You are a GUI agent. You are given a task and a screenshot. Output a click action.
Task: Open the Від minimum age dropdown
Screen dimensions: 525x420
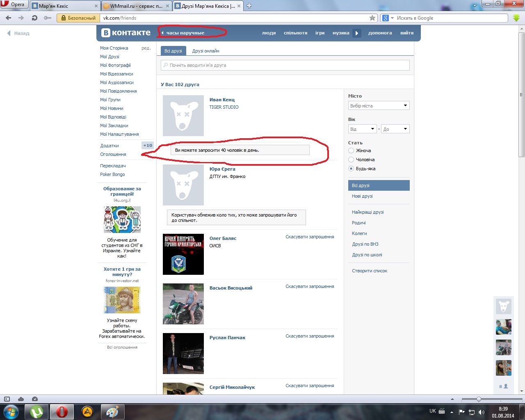[x=363, y=129]
